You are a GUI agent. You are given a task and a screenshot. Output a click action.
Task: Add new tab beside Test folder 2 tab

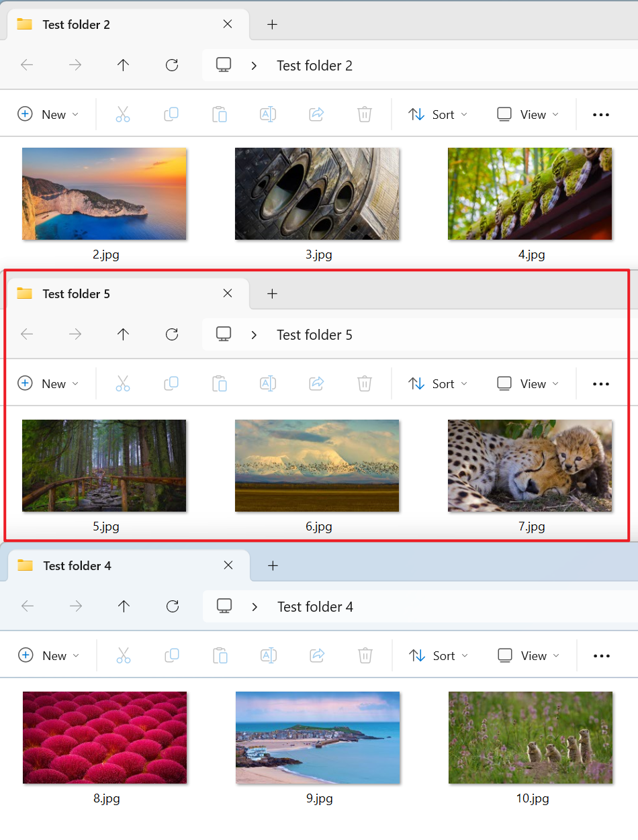coord(272,24)
